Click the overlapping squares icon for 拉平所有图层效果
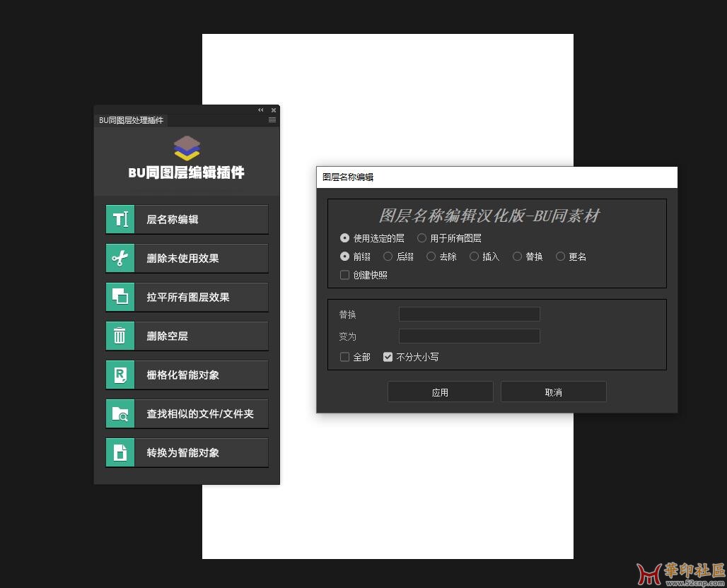The height and width of the screenshot is (588, 727). coord(120,297)
